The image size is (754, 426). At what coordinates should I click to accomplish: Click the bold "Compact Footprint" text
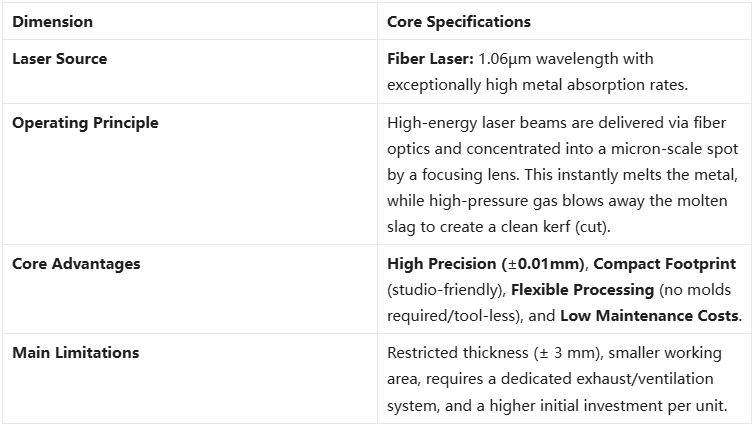(x=665, y=264)
